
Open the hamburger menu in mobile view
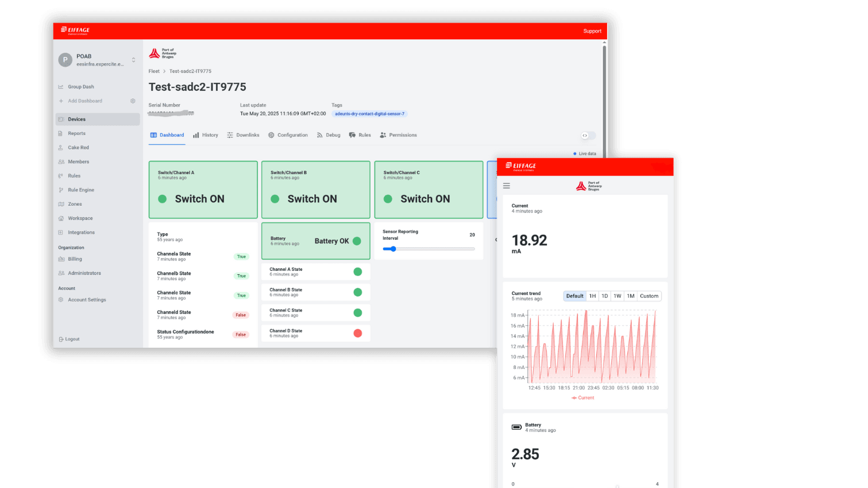(506, 186)
